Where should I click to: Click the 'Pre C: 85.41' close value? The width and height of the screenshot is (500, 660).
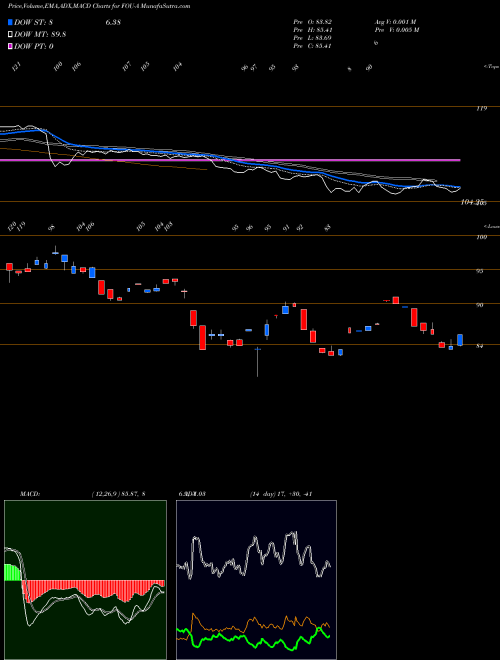tap(312, 46)
